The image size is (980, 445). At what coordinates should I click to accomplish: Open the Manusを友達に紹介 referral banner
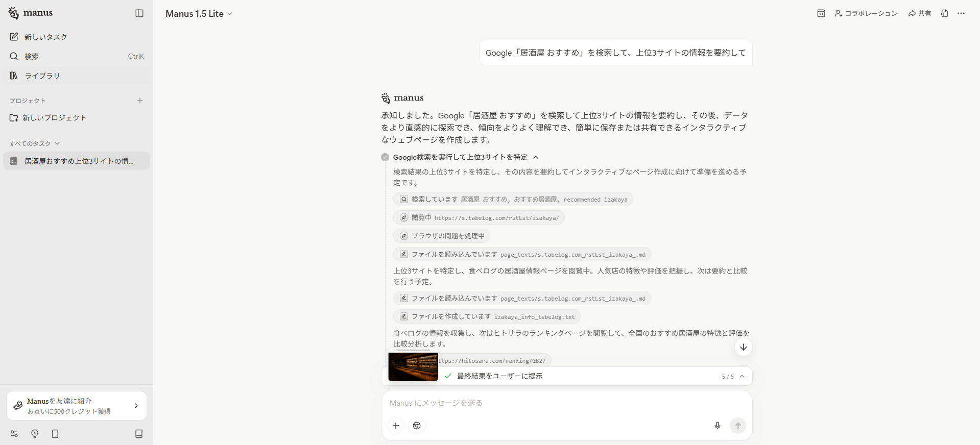[77, 406]
